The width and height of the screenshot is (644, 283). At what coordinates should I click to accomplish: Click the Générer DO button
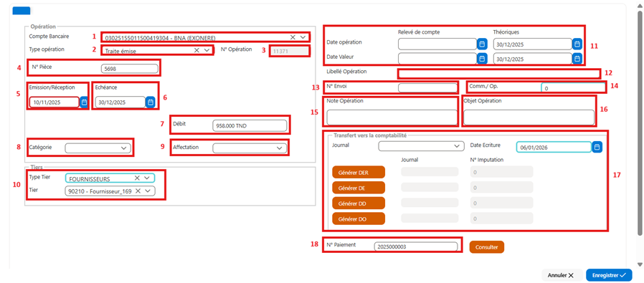pyautogui.click(x=358, y=219)
